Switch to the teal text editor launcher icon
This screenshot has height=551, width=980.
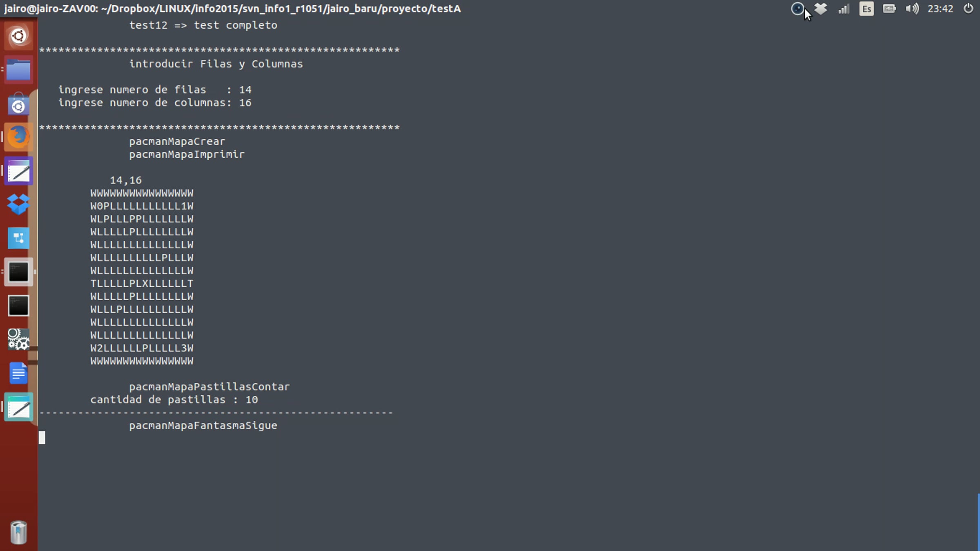(x=18, y=407)
